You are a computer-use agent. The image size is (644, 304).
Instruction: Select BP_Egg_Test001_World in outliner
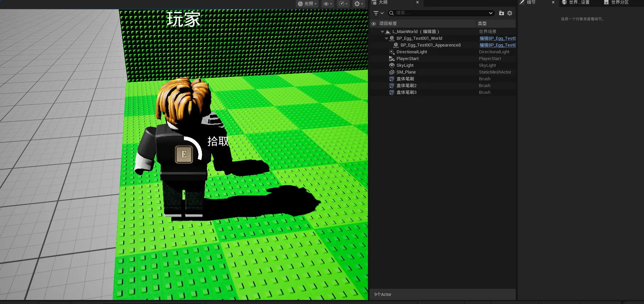(x=419, y=38)
